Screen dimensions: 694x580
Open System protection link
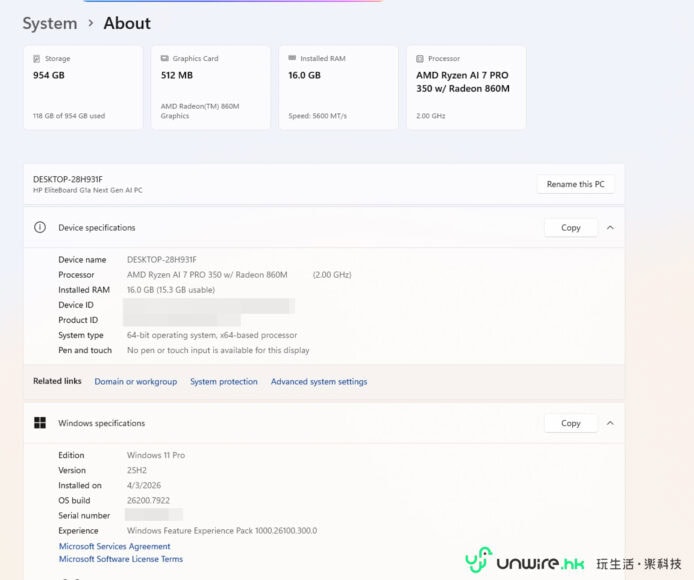click(x=223, y=382)
